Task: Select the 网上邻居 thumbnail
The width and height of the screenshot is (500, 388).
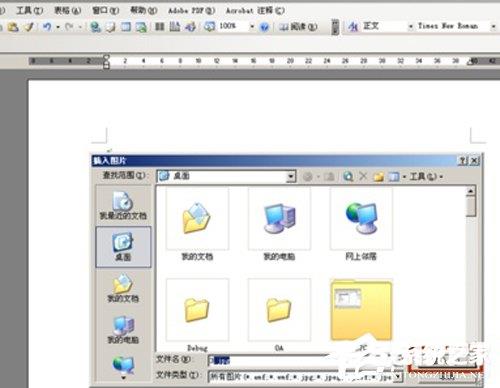Action: (361, 223)
